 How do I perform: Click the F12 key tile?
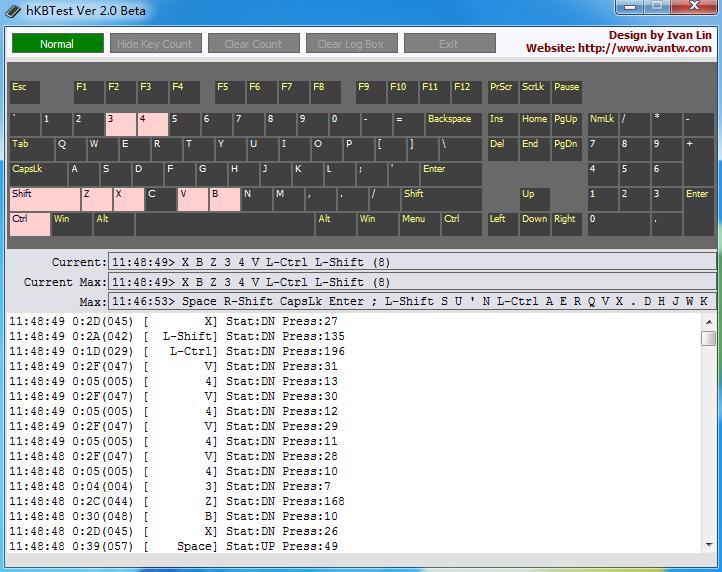(x=466, y=92)
